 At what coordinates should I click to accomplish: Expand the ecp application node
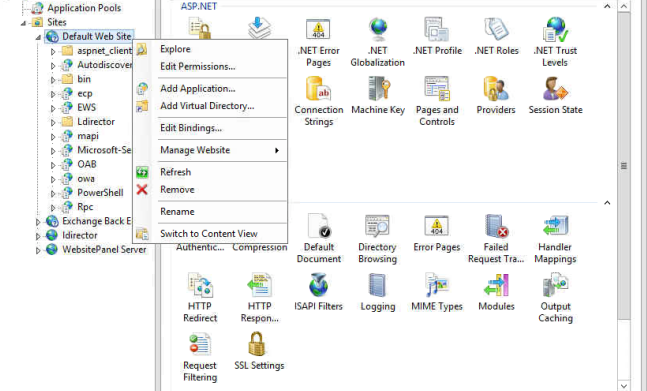tap(53, 94)
